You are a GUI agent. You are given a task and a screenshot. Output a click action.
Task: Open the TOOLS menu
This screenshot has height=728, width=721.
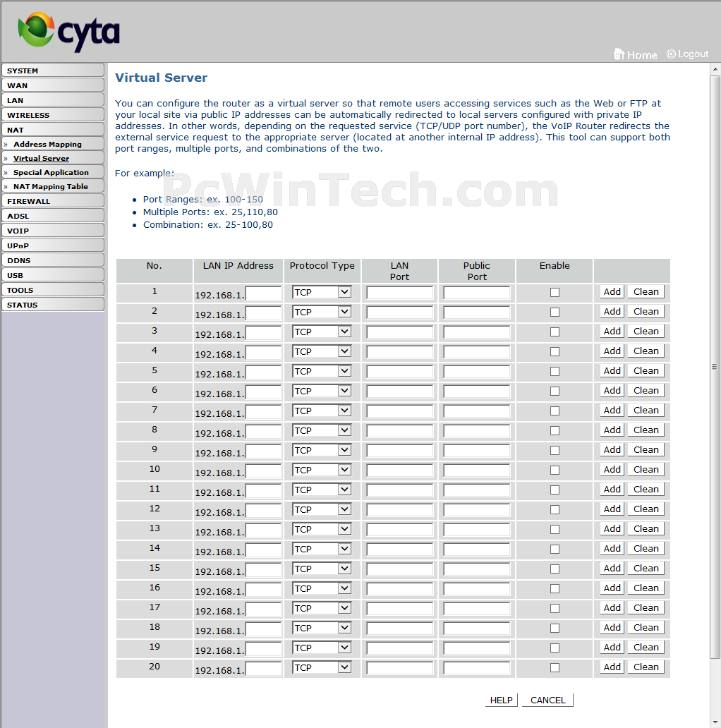(x=53, y=290)
